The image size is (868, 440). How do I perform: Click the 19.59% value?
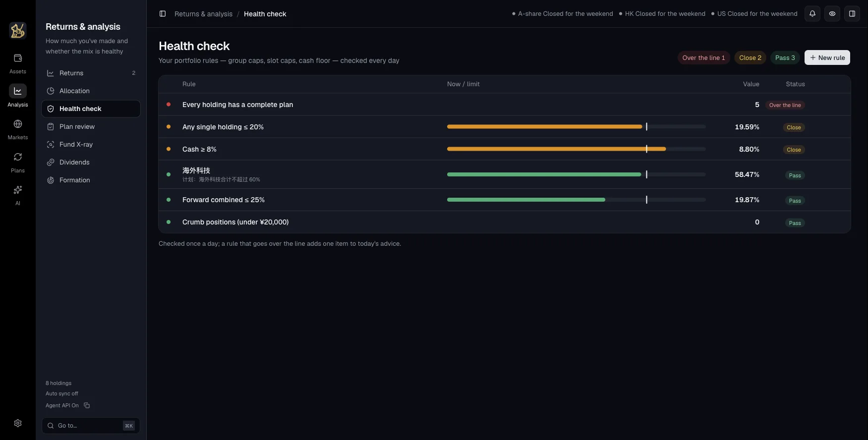pos(747,127)
